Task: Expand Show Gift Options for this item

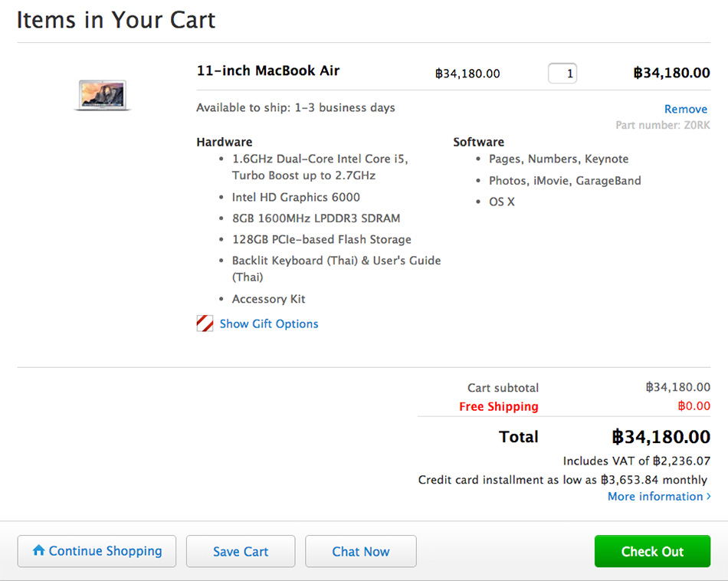Action: 268,323
